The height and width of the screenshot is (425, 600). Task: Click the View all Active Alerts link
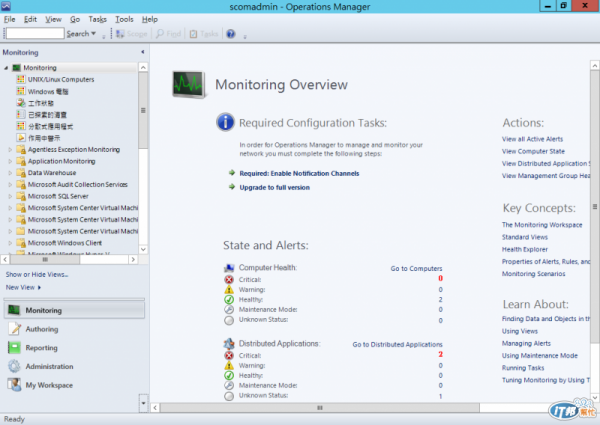(532, 139)
